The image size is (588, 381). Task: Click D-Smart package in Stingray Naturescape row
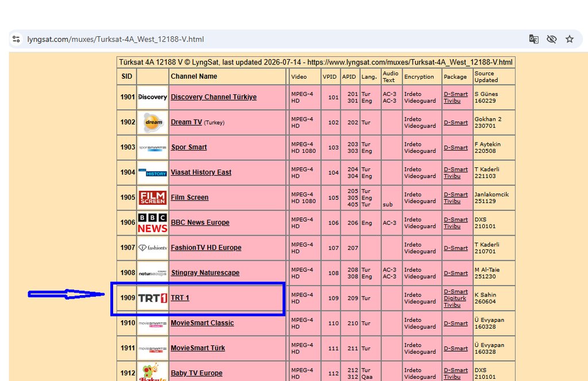(455, 274)
